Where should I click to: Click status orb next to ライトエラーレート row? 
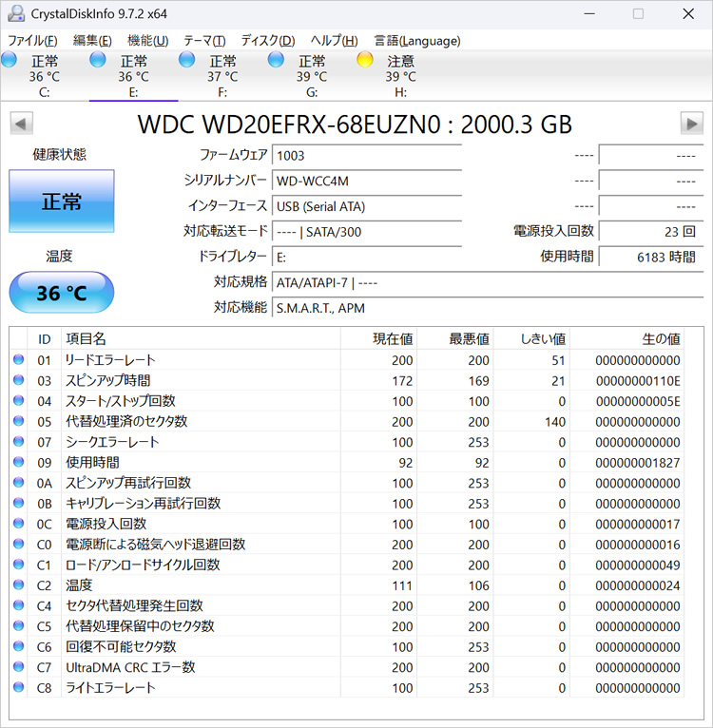pos(19,687)
